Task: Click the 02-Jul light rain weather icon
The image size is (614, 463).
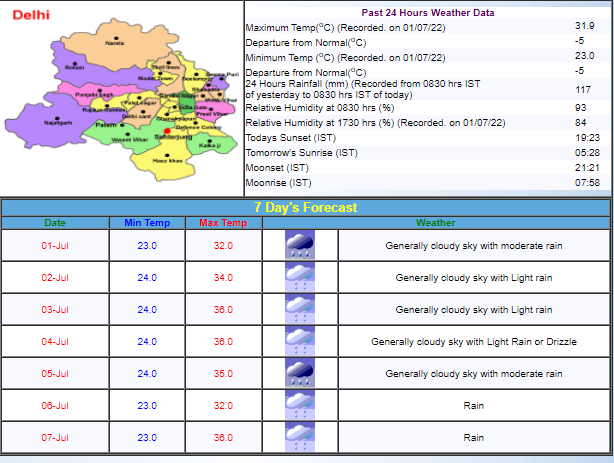Action: click(300, 277)
